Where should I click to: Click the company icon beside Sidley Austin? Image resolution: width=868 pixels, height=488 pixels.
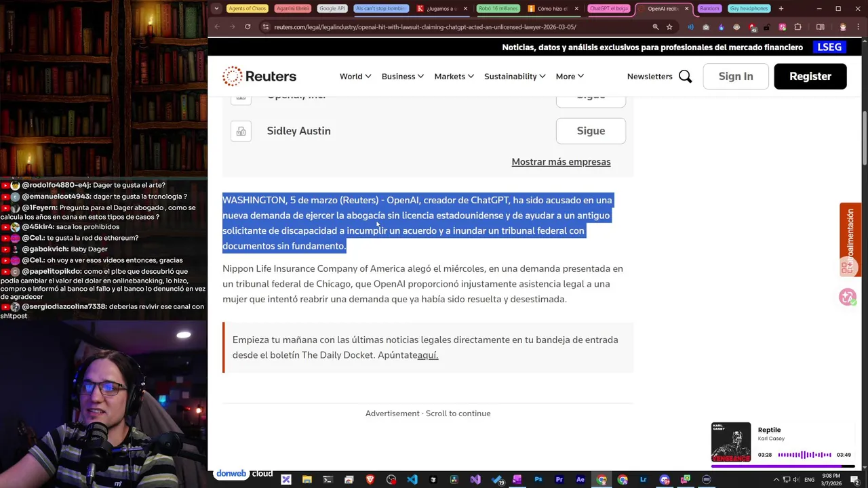241,131
